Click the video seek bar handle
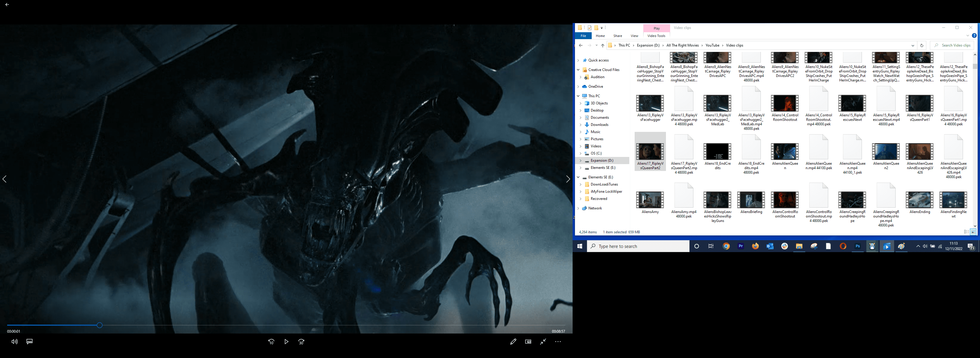The height and width of the screenshot is (358, 980). click(x=99, y=325)
